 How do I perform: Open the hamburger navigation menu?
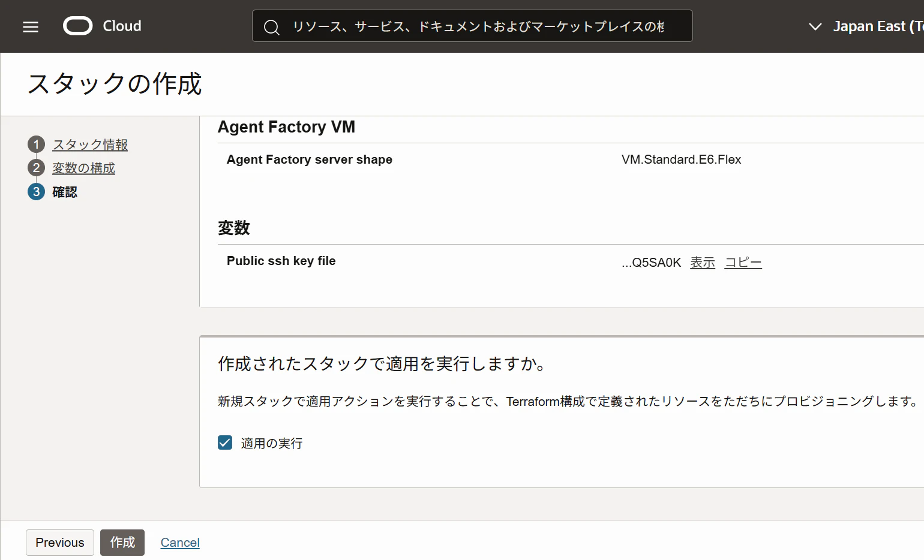31,27
